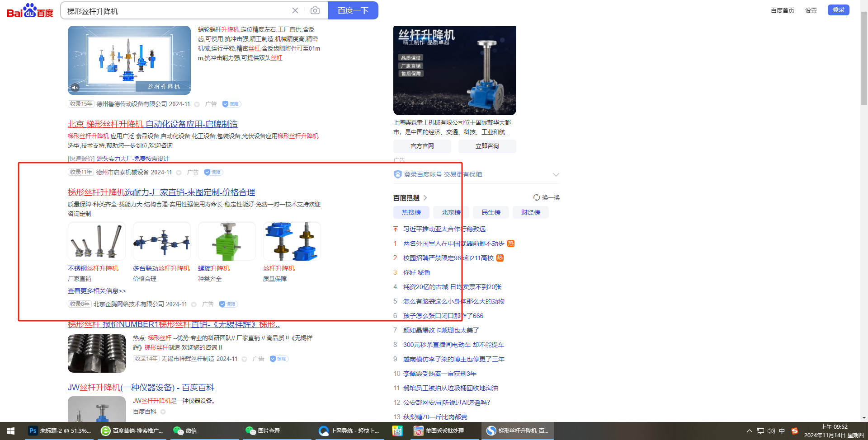Switch to 图片查看 taskbar window
Screen dimensions: 868x440
[277, 431]
